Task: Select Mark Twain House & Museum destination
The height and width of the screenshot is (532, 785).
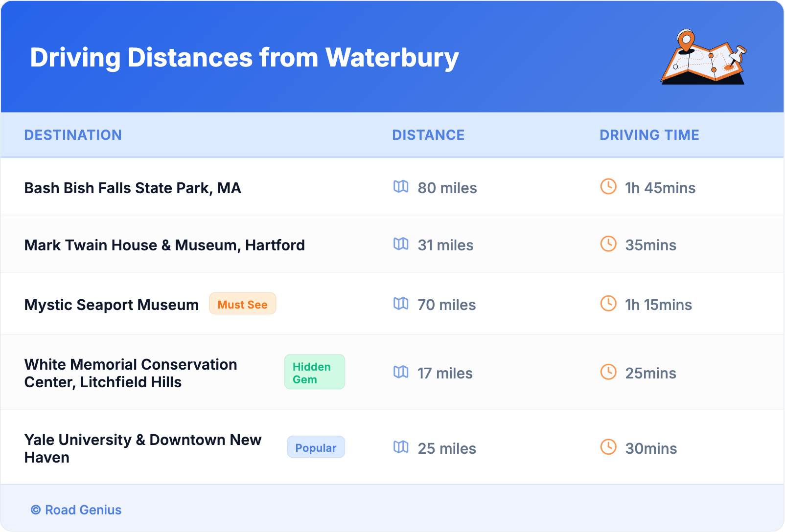Action: [164, 245]
